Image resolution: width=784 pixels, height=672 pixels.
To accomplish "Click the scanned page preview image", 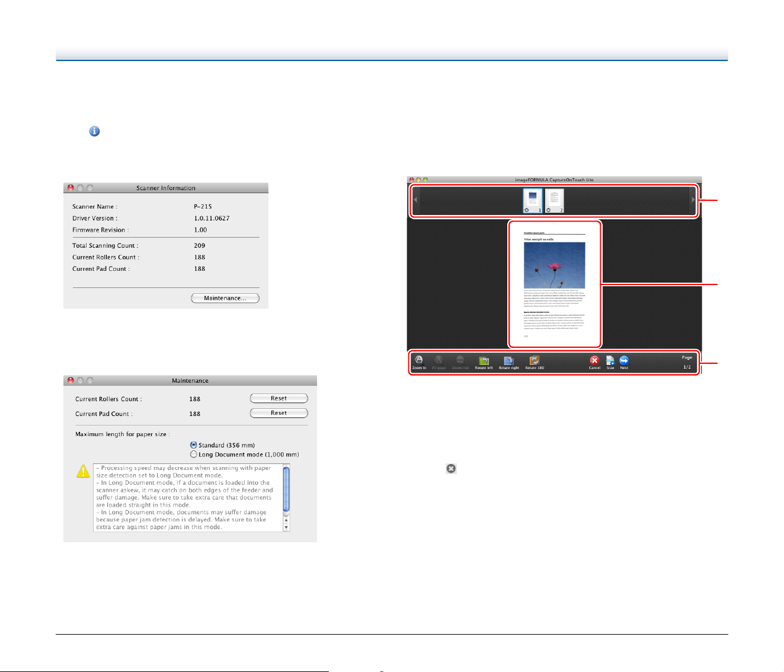I will tap(555, 284).
